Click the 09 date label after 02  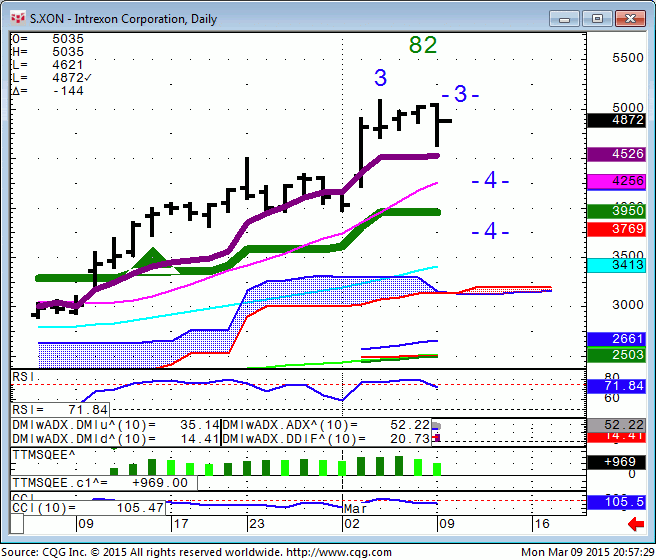point(447,524)
